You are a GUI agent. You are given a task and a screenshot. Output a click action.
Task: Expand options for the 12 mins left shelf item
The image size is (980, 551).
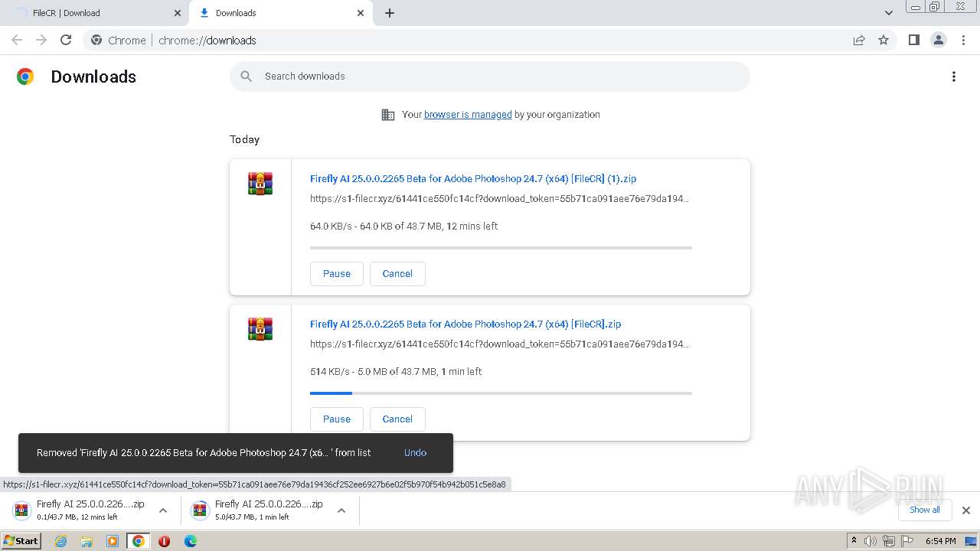click(162, 510)
